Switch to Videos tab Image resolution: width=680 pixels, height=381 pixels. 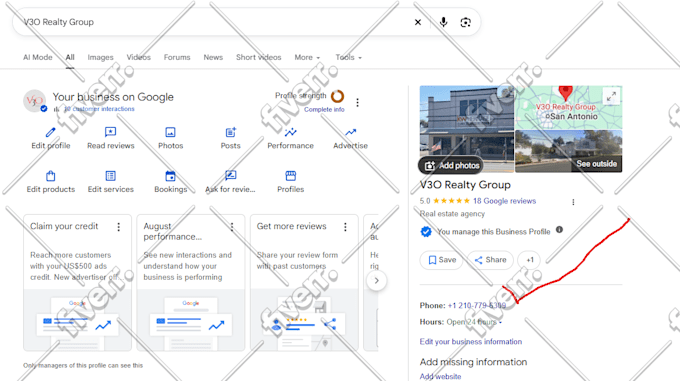pyautogui.click(x=139, y=57)
